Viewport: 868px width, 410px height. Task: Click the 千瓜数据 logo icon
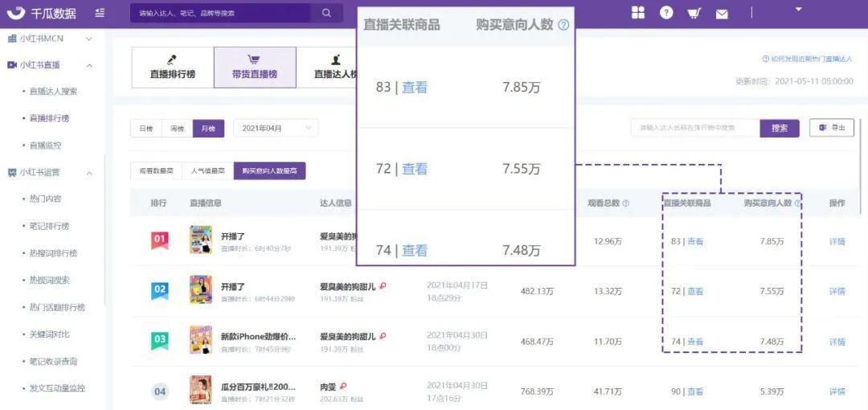[x=16, y=13]
